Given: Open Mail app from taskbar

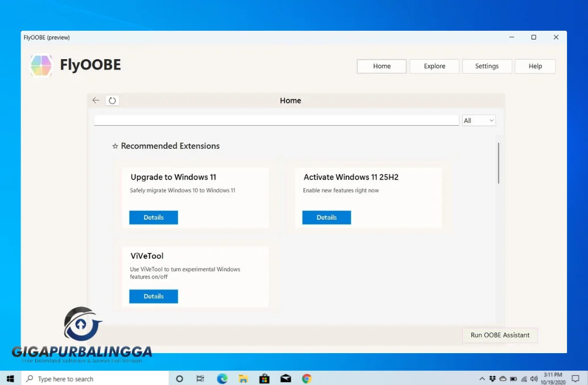Looking at the screenshot, I should pos(286,379).
